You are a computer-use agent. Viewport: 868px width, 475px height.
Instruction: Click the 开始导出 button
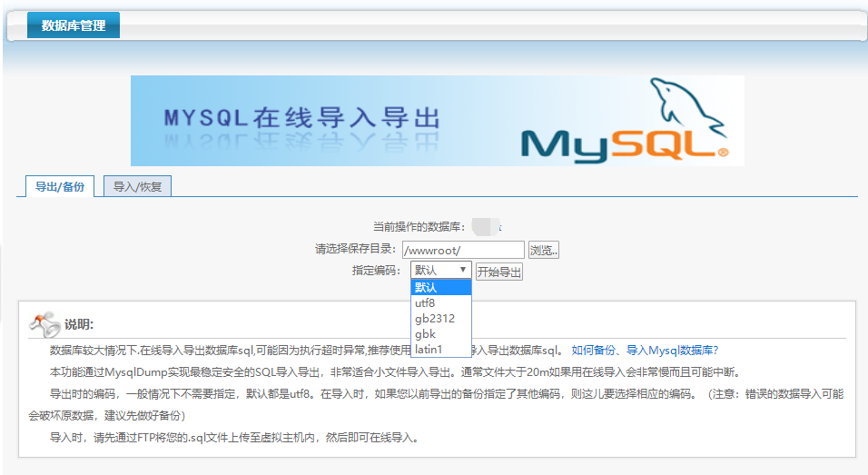(498, 272)
